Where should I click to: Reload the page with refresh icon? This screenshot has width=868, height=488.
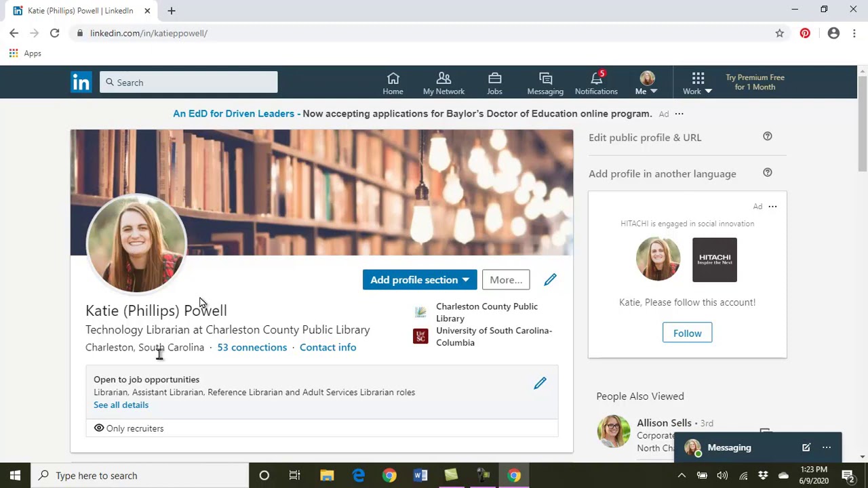click(54, 33)
